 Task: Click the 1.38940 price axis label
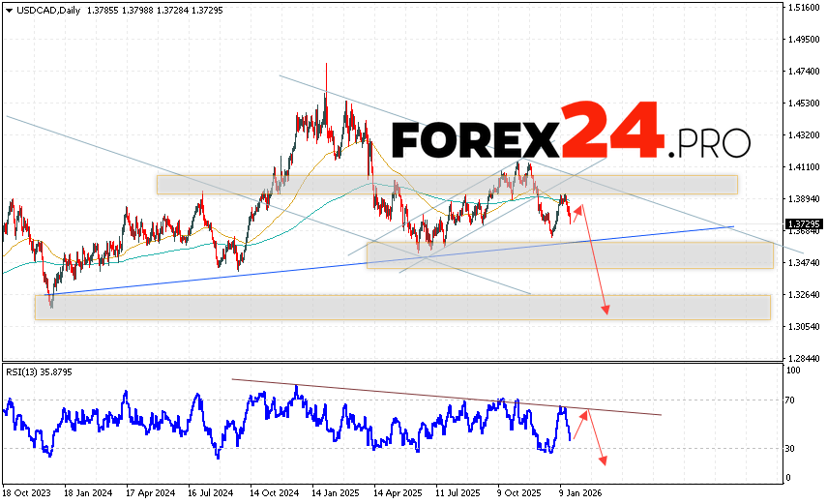tap(804, 199)
